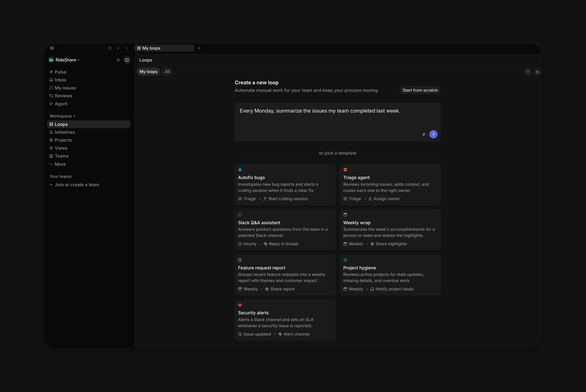Click "Reply in thread" action label
The image size is (586, 392).
point(283,244)
